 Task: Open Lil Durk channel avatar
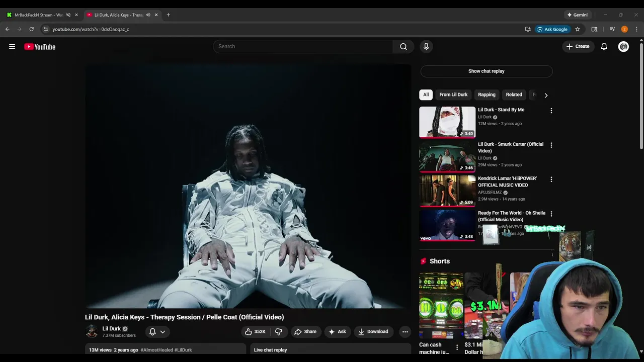point(92,331)
